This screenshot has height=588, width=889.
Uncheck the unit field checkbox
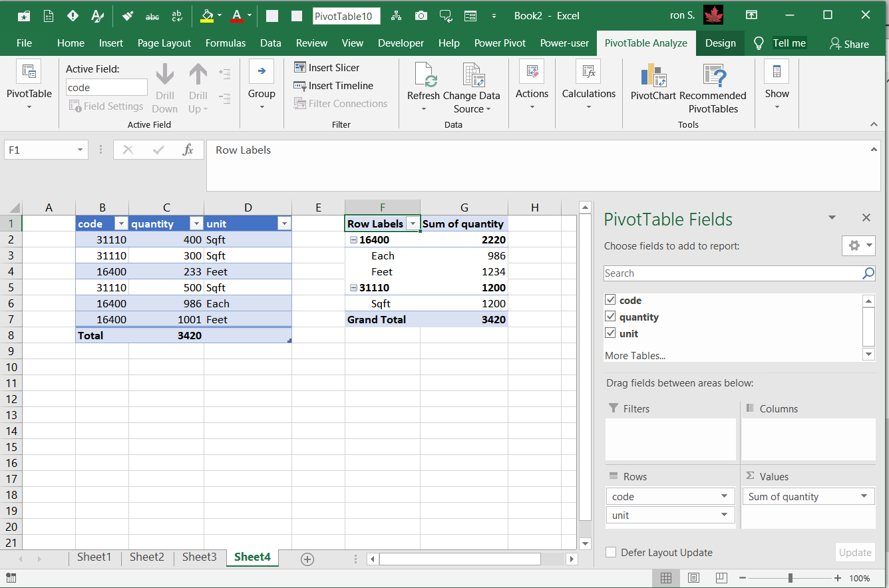(x=610, y=333)
